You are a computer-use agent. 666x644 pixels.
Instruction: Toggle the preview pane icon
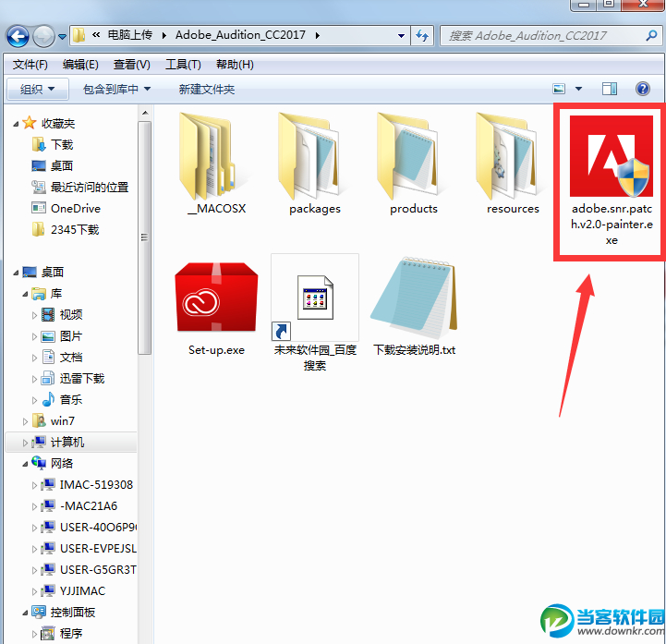click(x=610, y=89)
